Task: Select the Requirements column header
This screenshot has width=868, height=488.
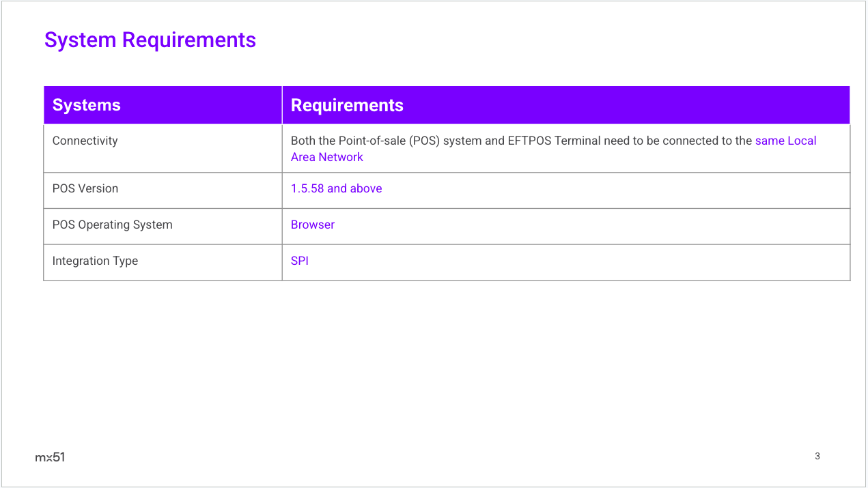Action: point(347,105)
